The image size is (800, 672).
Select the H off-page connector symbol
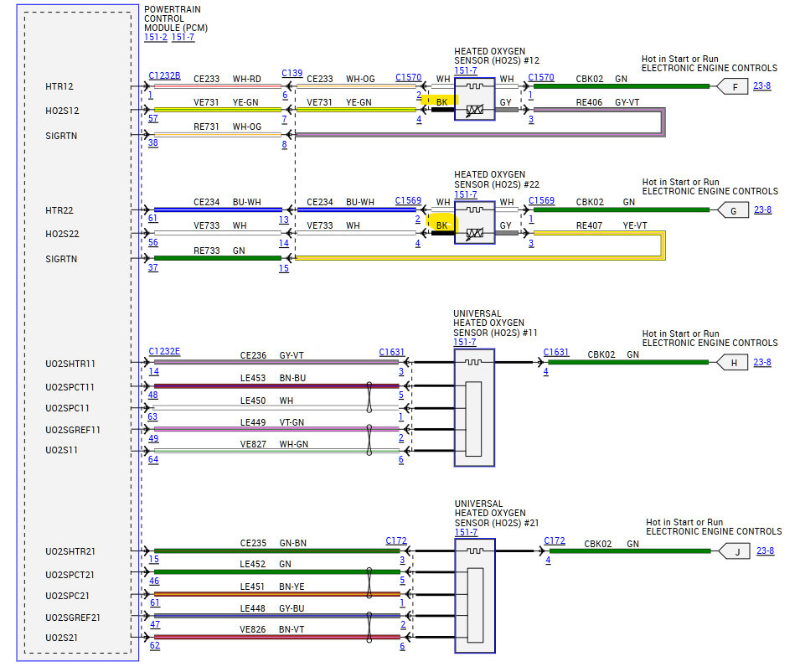point(732,363)
